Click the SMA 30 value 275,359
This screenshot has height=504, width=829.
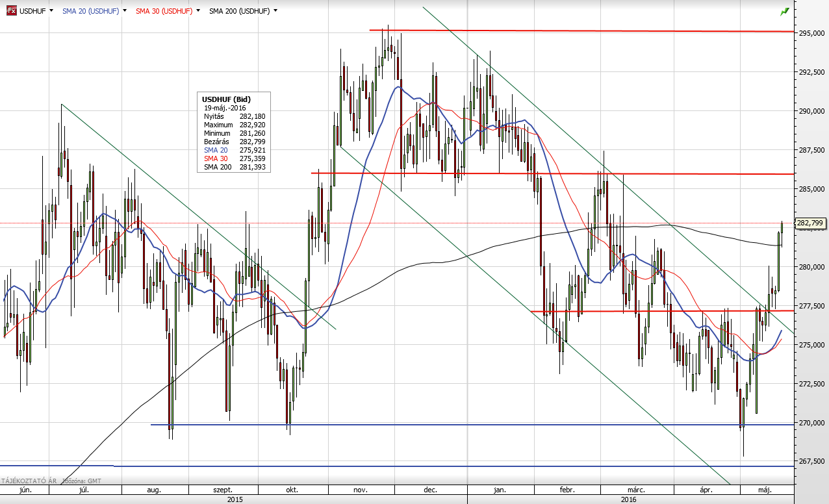tap(252, 158)
